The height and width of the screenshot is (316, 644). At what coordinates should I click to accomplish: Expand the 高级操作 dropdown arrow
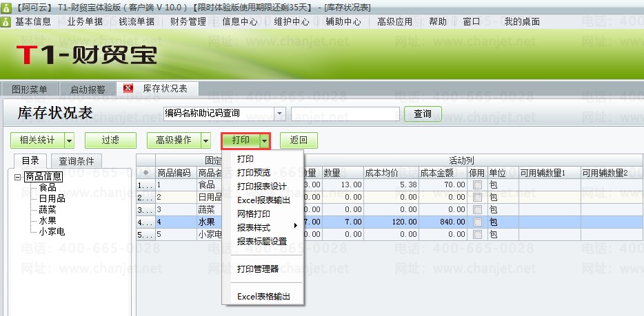(x=205, y=140)
